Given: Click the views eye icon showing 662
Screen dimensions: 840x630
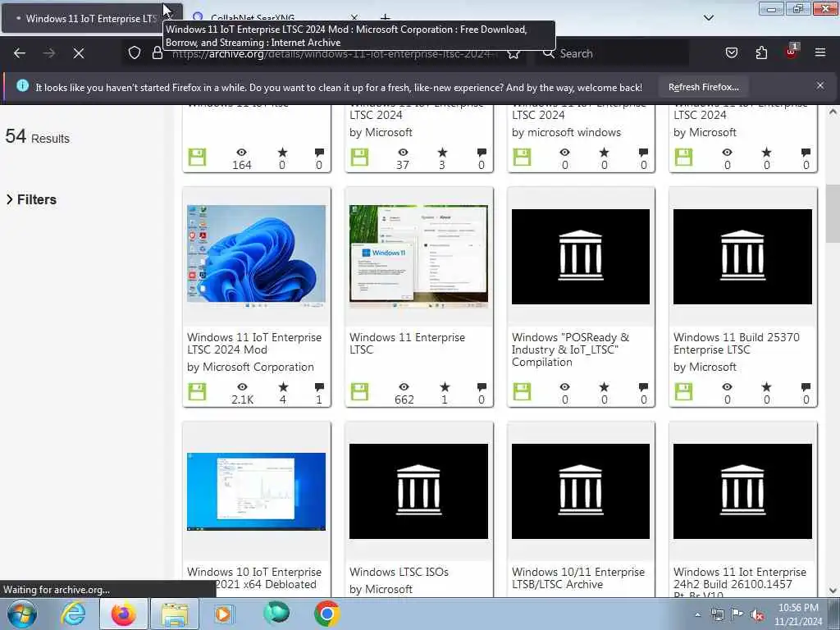Looking at the screenshot, I should pyautogui.click(x=404, y=387).
